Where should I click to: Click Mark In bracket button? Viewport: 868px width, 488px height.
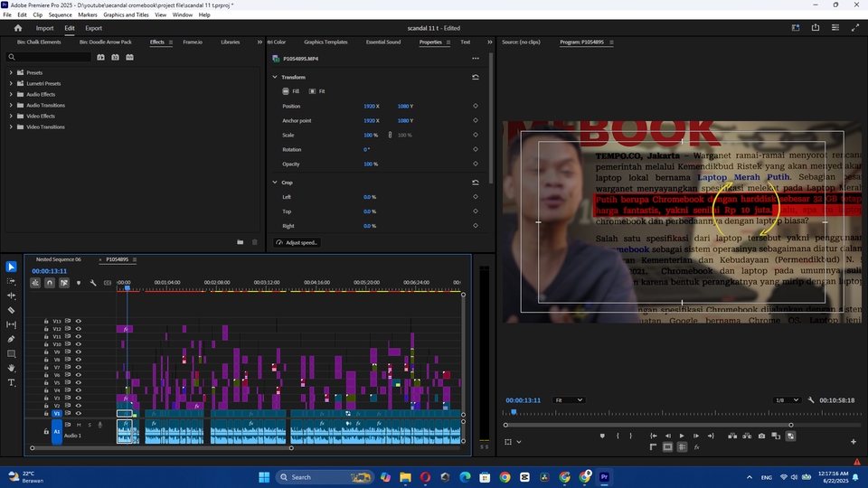618,436
